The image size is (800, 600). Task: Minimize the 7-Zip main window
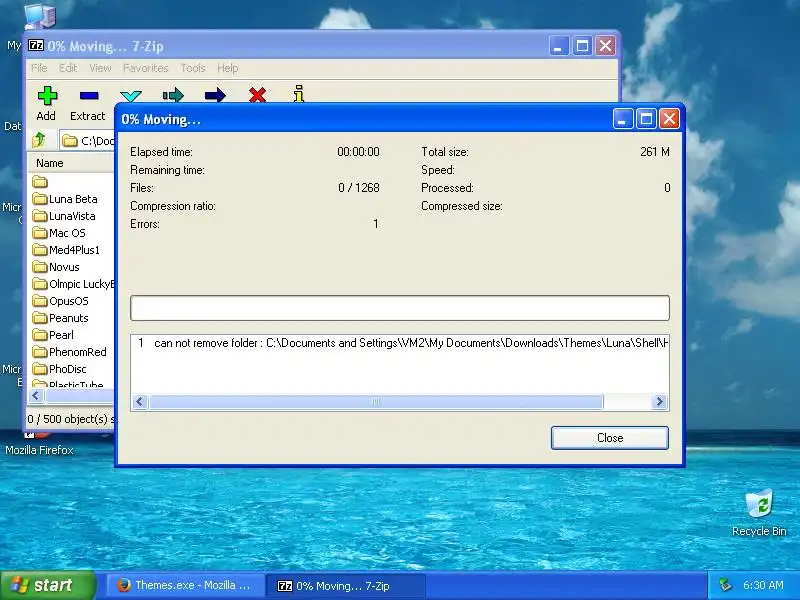pyautogui.click(x=559, y=46)
